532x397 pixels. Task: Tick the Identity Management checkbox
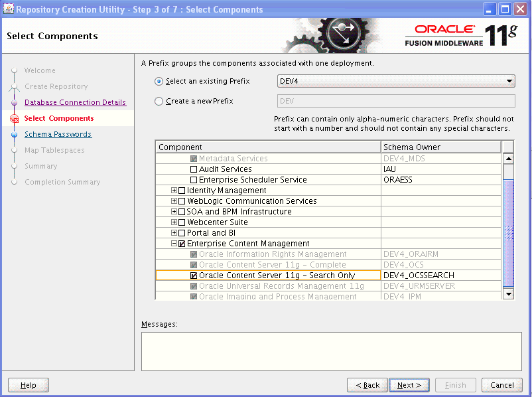pos(182,191)
